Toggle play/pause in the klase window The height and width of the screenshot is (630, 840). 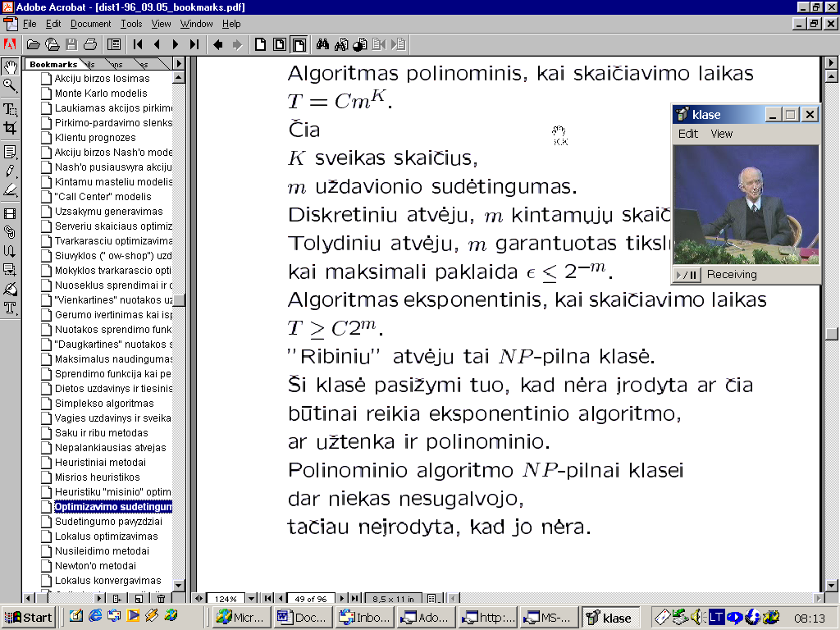click(x=687, y=275)
